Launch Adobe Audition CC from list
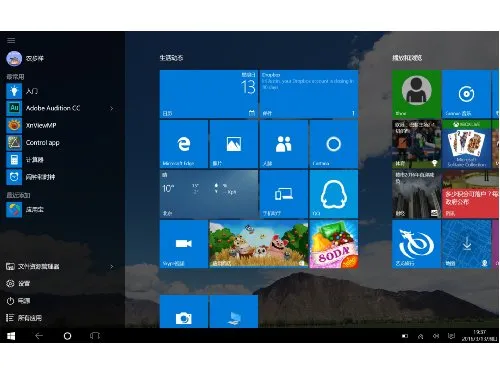Viewport: 500px width, 375px height. click(53, 108)
